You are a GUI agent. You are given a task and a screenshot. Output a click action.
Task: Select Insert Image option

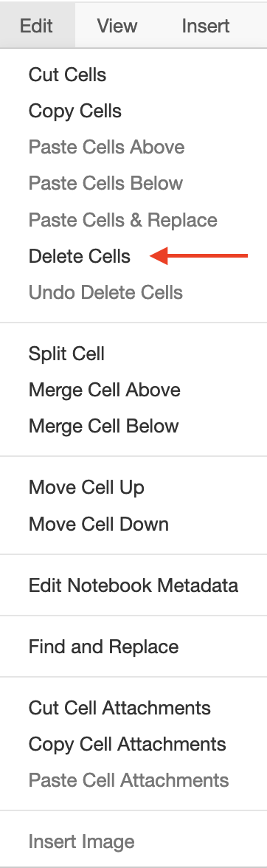[133, 842]
